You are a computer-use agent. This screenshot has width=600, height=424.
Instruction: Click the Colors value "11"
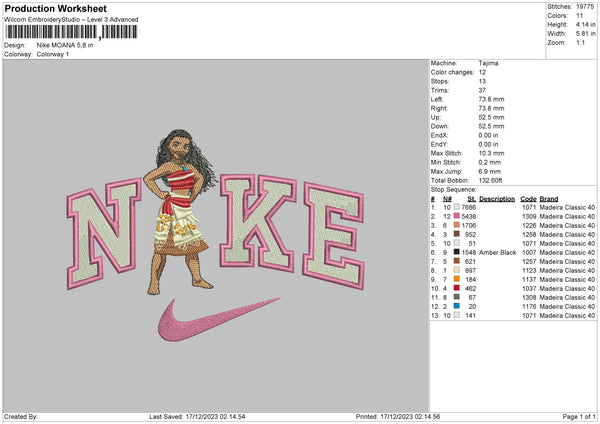click(579, 16)
